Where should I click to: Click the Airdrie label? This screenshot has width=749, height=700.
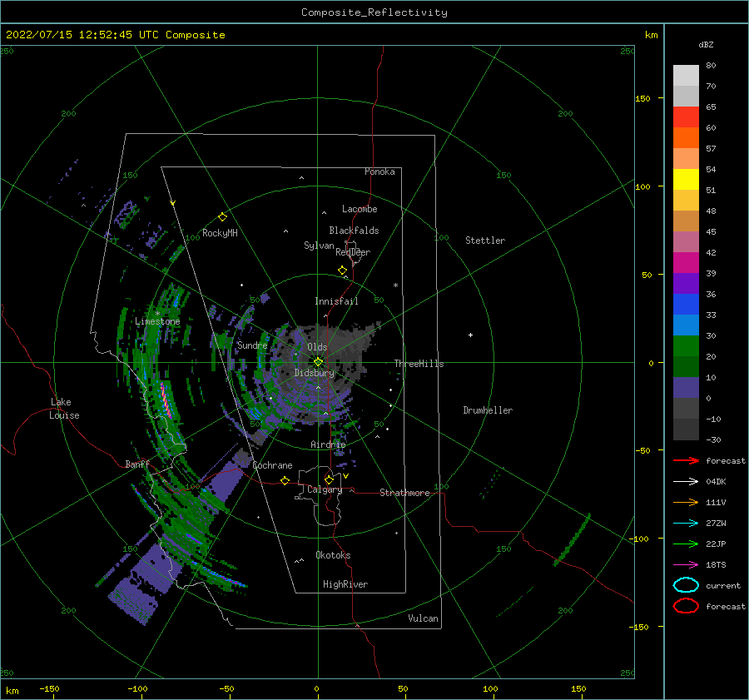[x=328, y=444]
